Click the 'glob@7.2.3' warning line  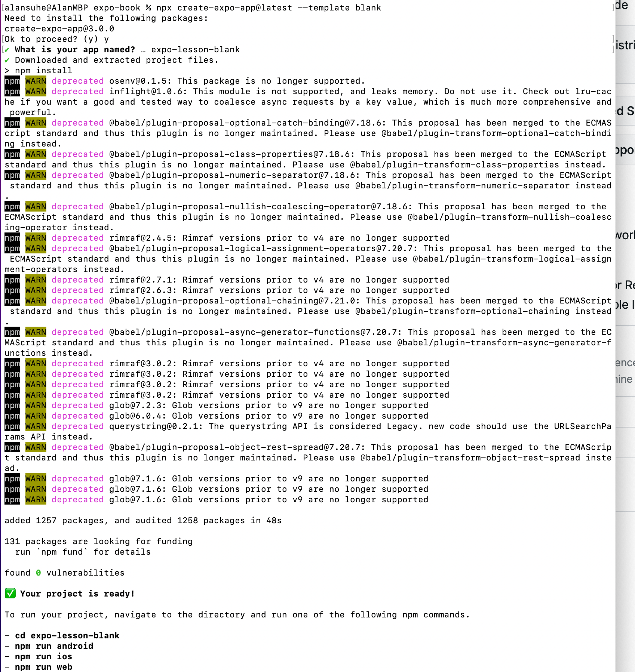pos(217,406)
